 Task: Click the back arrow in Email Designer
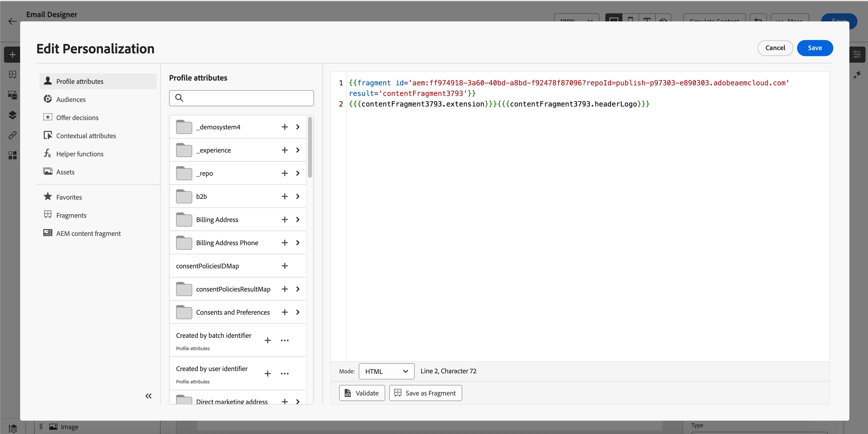coord(13,22)
